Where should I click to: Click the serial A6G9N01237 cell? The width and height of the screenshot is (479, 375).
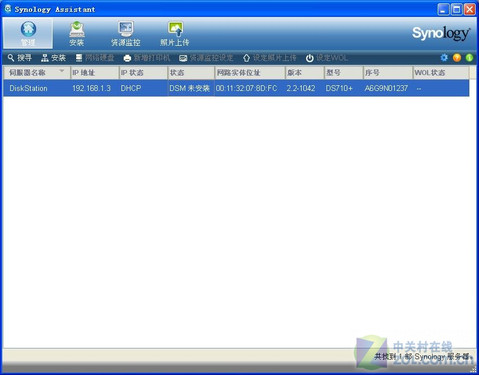(386, 88)
